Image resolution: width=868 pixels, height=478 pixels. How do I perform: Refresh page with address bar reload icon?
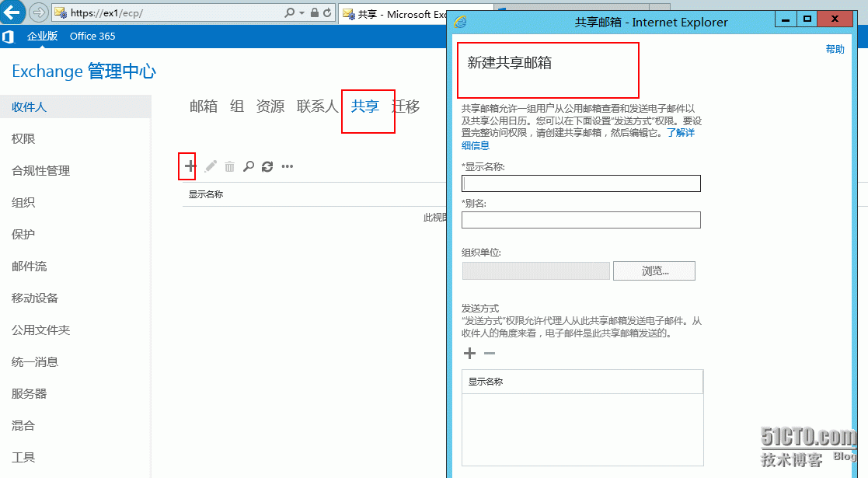point(327,12)
